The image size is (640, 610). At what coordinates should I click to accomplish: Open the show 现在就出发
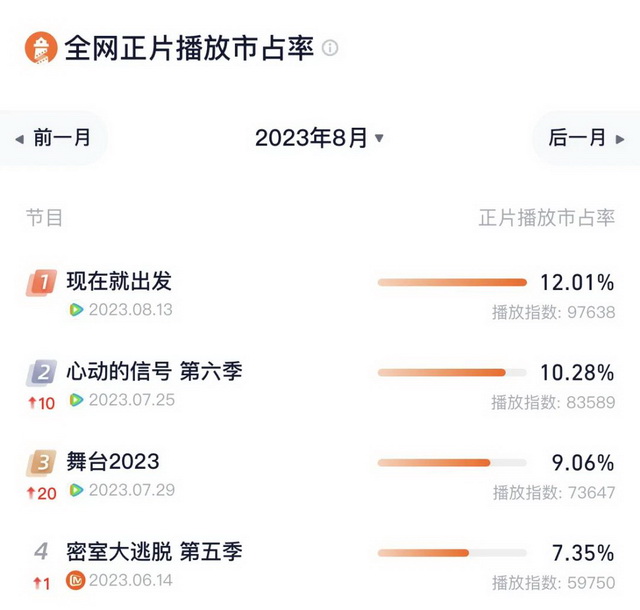point(119,281)
